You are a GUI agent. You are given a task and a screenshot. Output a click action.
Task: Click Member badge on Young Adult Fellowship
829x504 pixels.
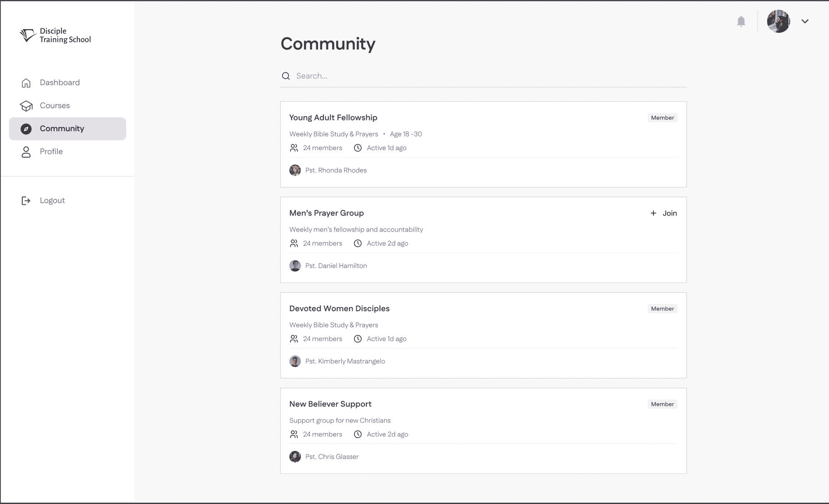[x=662, y=118]
